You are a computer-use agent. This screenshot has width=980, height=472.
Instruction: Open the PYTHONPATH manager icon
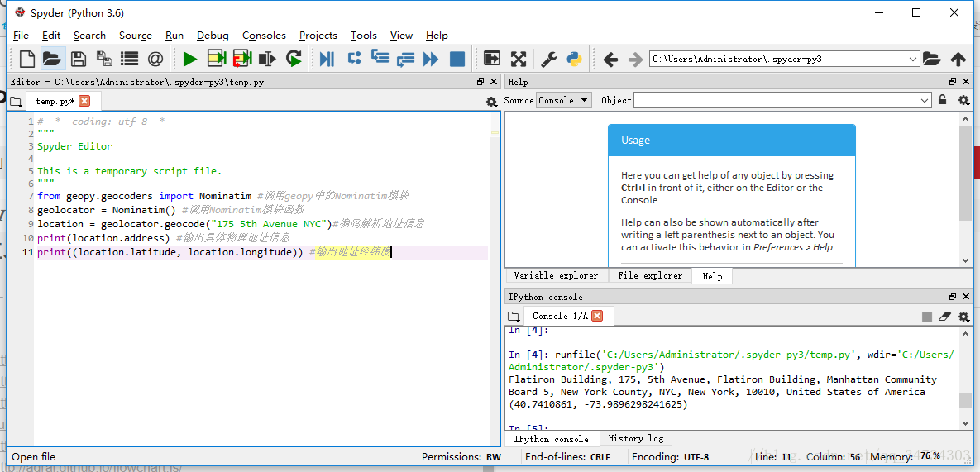coord(575,59)
